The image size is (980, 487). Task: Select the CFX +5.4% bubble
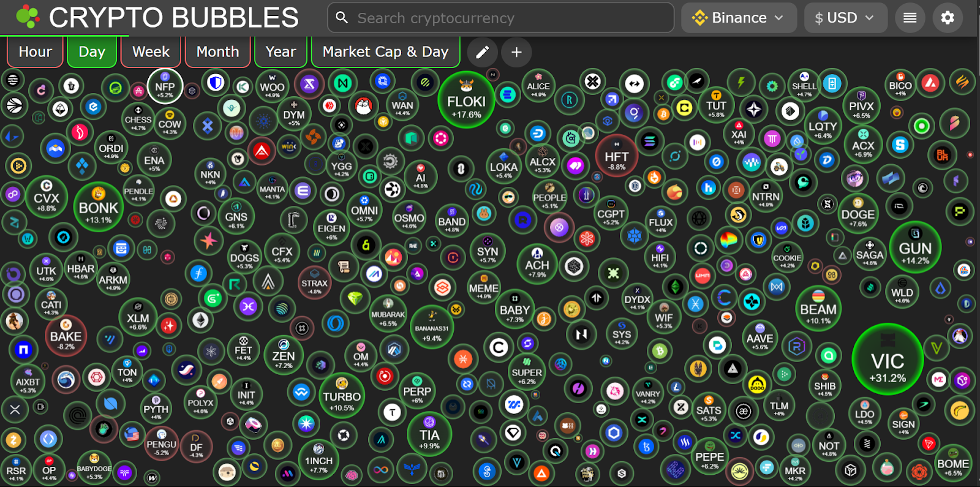pos(282,251)
